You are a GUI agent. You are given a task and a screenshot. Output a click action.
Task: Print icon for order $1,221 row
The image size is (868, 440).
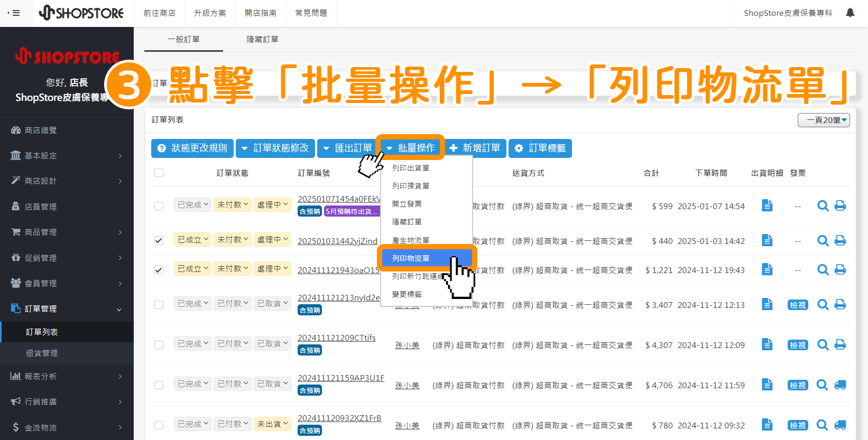click(840, 269)
